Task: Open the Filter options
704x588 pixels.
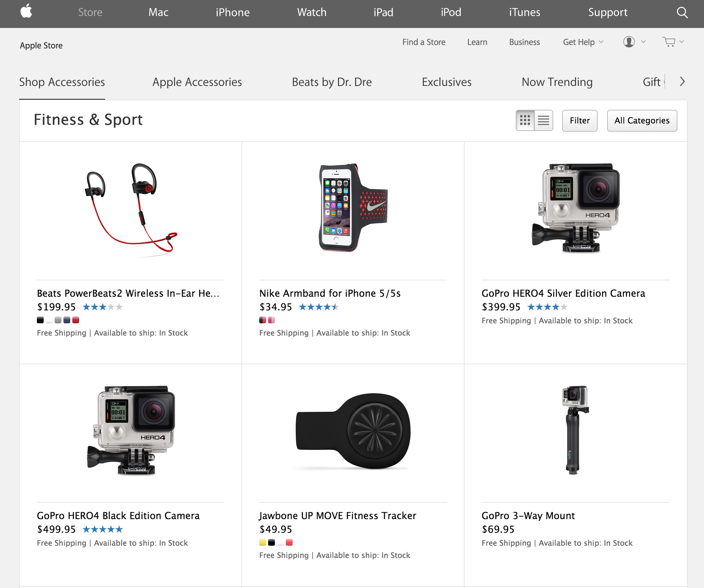Action: 580,120
